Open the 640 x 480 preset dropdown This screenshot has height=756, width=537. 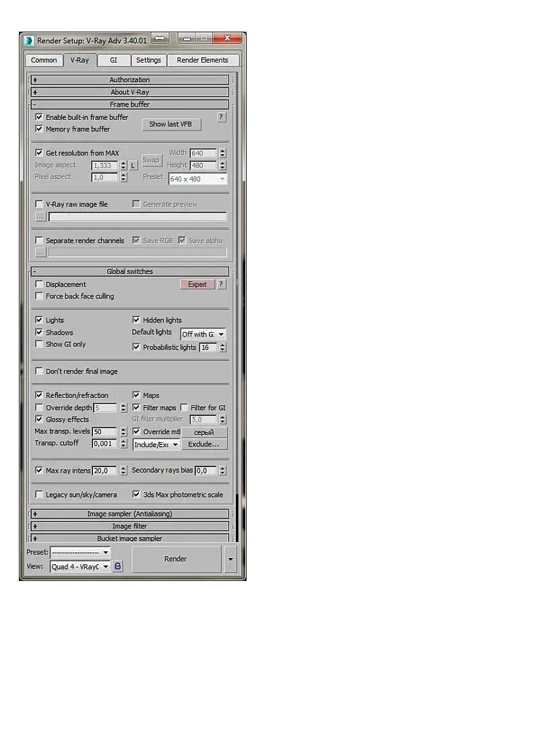pos(198,179)
